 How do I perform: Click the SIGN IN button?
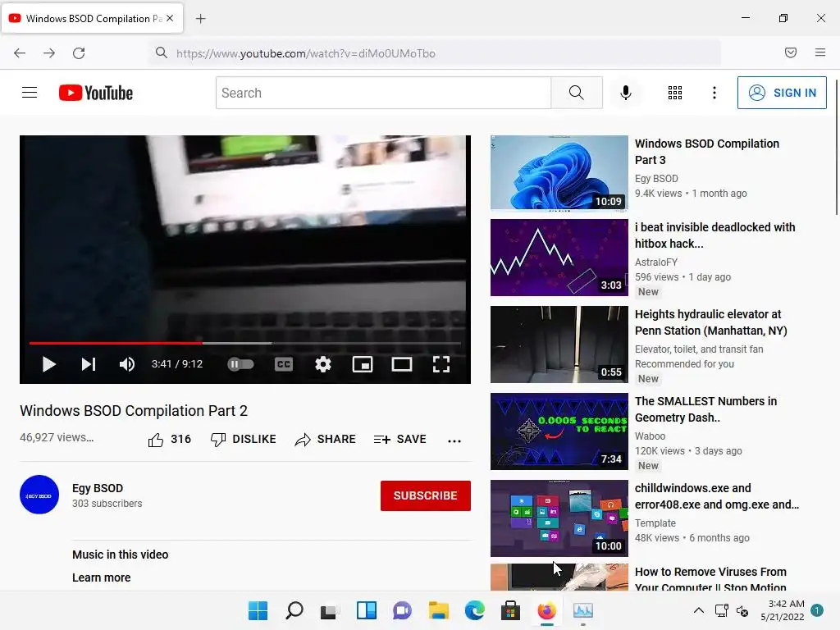pos(782,93)
